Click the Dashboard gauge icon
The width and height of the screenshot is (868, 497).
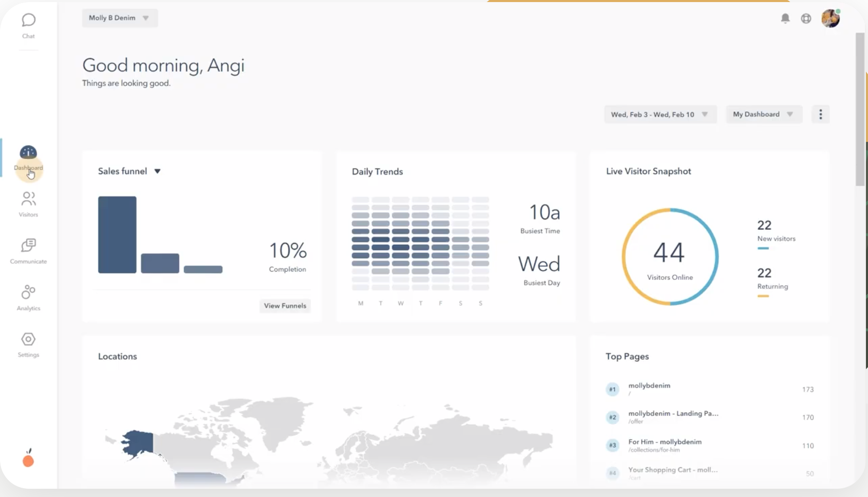[x=28, y=153]
